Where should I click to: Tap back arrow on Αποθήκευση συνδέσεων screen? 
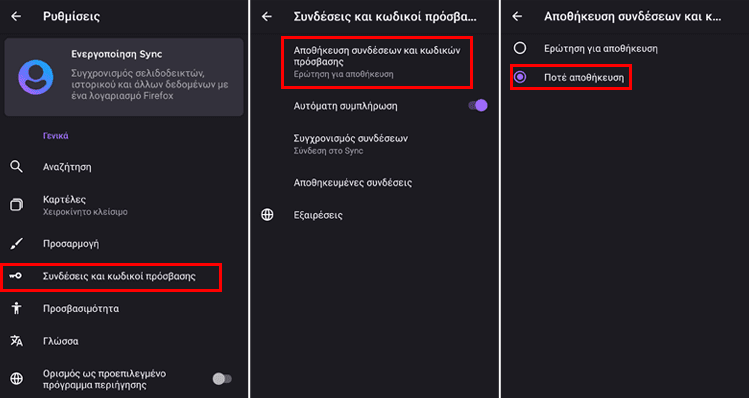point(517,16)
